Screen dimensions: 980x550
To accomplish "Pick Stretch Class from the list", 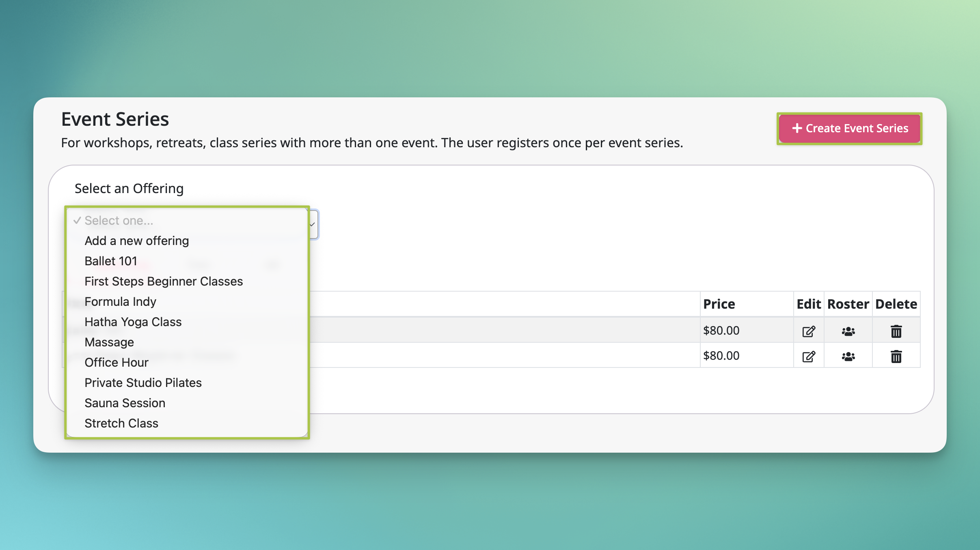I will coord(187,423).
